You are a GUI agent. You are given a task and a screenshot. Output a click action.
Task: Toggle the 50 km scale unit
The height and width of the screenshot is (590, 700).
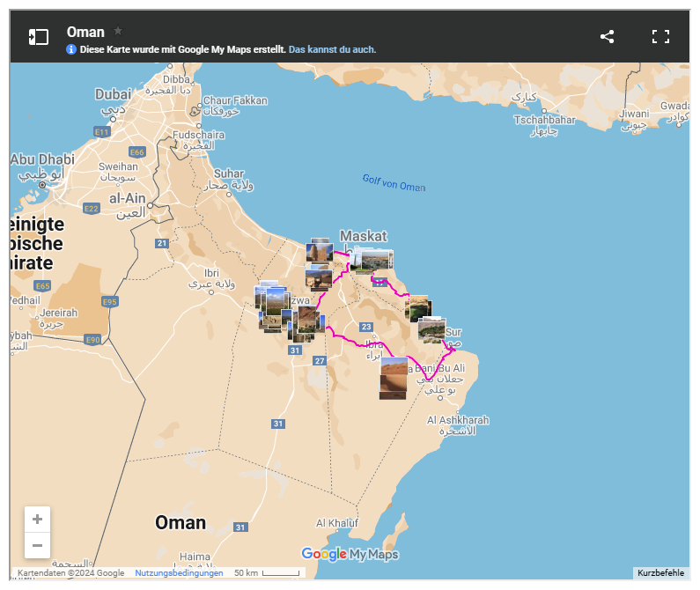click(x=267, y=572)
